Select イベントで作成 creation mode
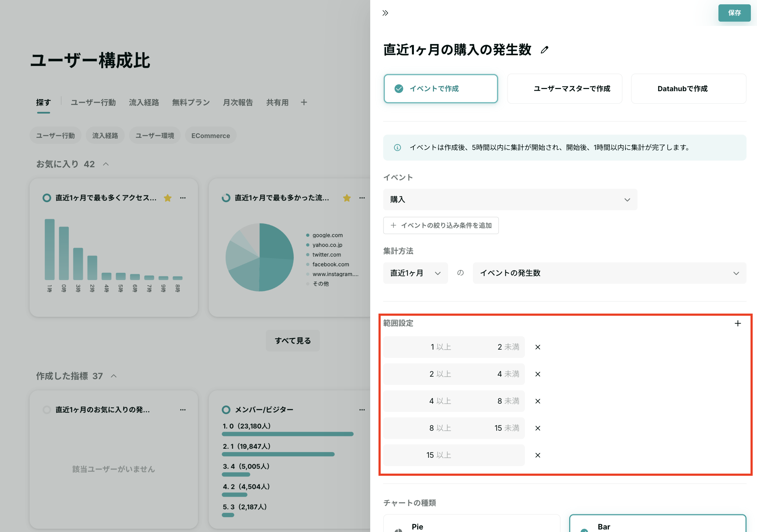Screen dimensions: 757x532 pos(441,89)
